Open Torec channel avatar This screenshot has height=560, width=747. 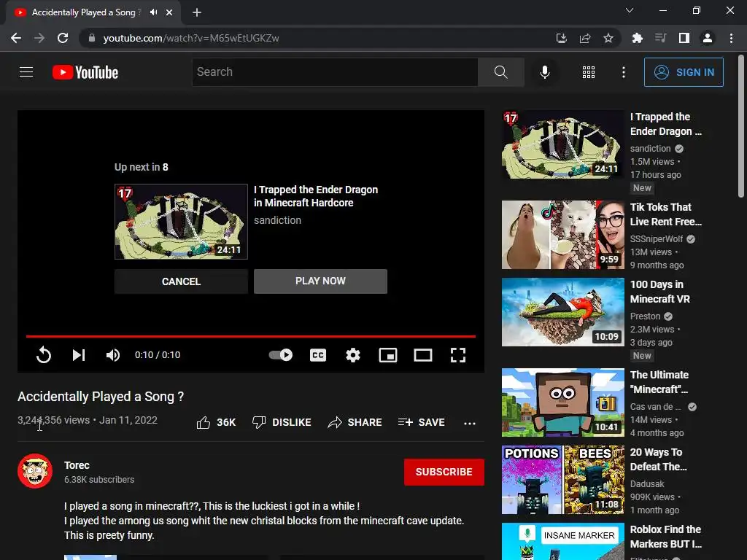[x=35, y=471]
